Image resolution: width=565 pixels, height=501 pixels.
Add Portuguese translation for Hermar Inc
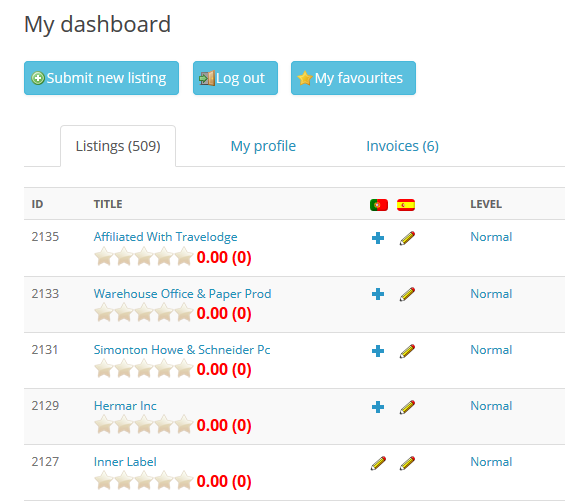coord(378,407)
